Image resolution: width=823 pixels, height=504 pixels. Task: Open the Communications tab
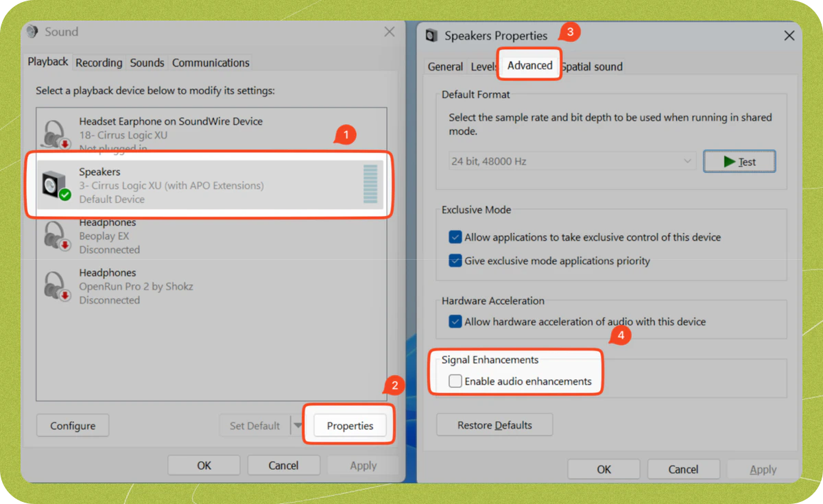click(x=211, y=62)
